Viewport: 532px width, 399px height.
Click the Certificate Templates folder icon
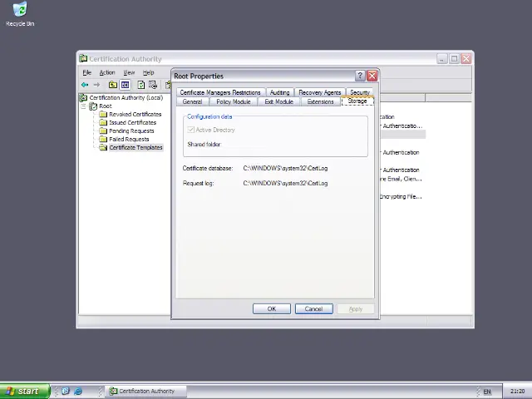point(103,147)
